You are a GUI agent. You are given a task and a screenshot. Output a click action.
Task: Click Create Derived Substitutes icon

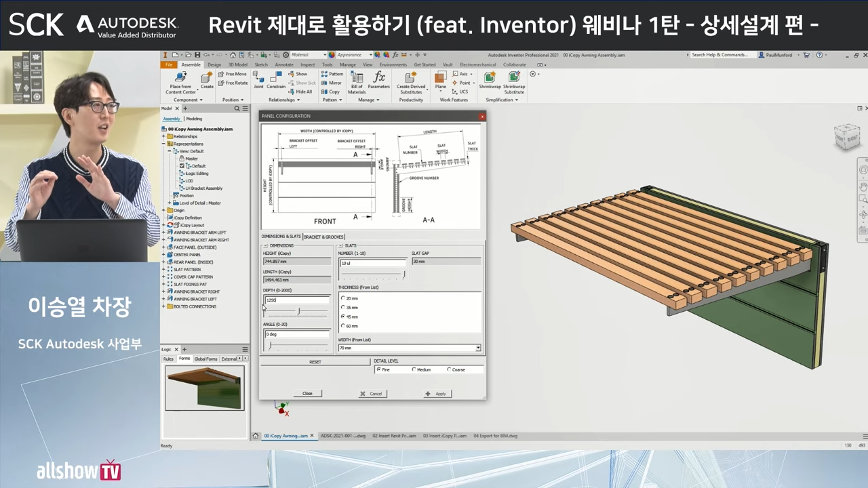pos(410,77)
